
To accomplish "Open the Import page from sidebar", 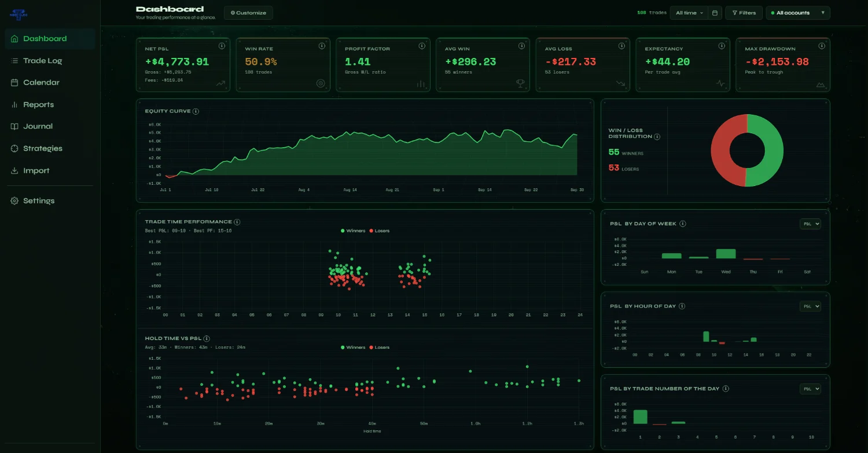I will pyautogui.click(x=50, y=171).
